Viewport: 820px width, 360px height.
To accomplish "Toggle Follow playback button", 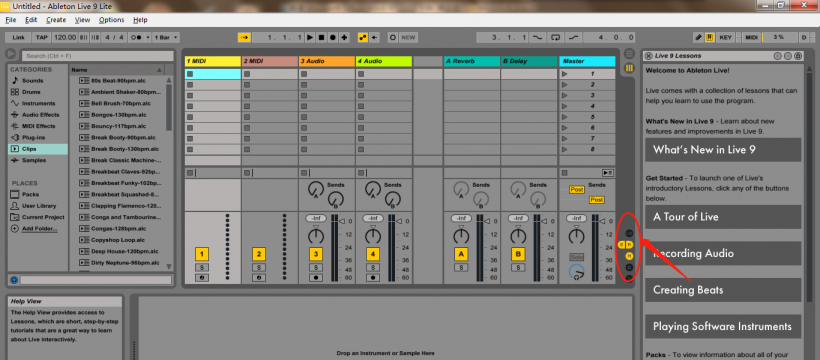I will tap(244, 38).
